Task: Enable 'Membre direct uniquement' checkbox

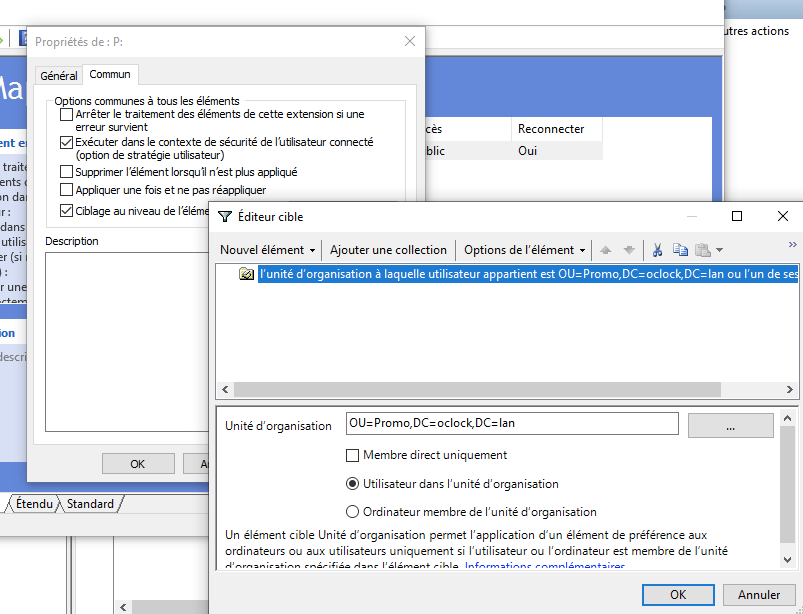Action: pyautogui.click(x=352, y=455)
